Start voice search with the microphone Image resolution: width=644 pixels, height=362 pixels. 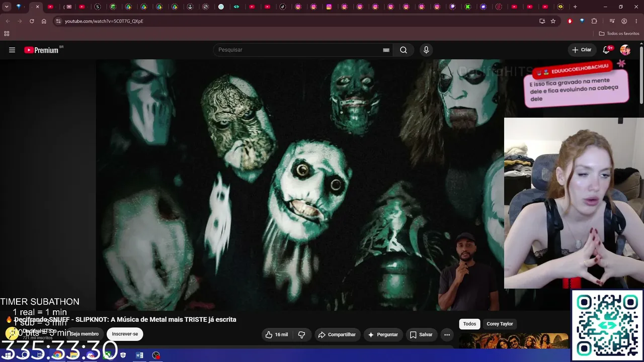(426, 50)
